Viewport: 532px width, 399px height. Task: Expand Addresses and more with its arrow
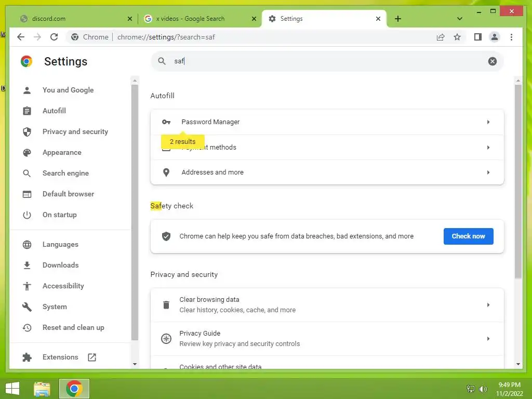click(x=488, y=172)
